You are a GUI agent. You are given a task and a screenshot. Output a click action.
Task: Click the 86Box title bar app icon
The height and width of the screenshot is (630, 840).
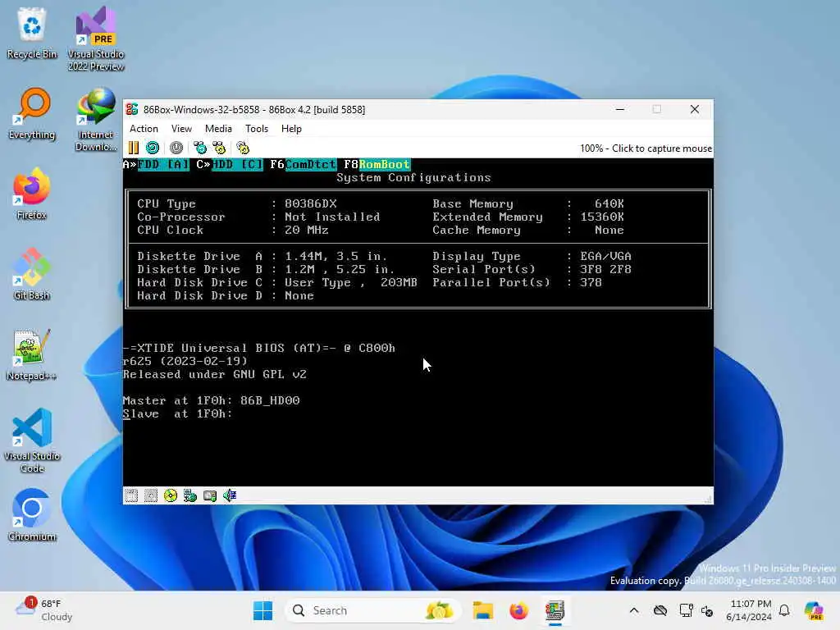point(132,109)
